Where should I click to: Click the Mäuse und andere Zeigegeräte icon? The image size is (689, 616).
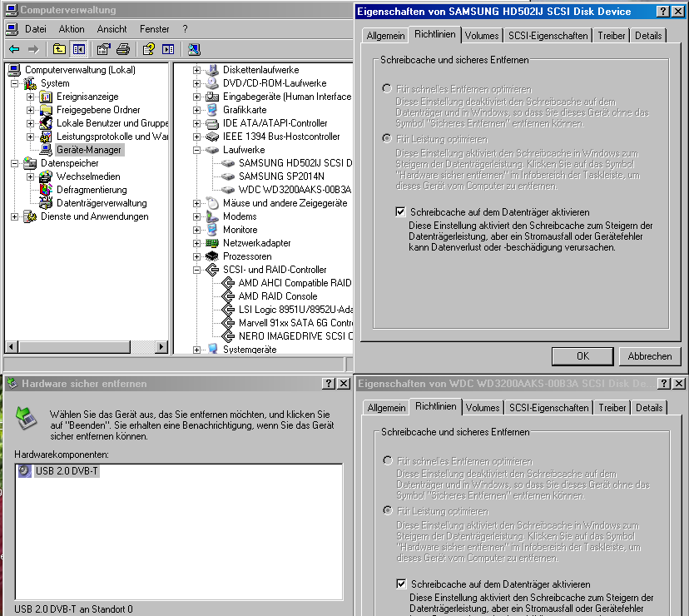pyautogui.click(x=212, y=203)
